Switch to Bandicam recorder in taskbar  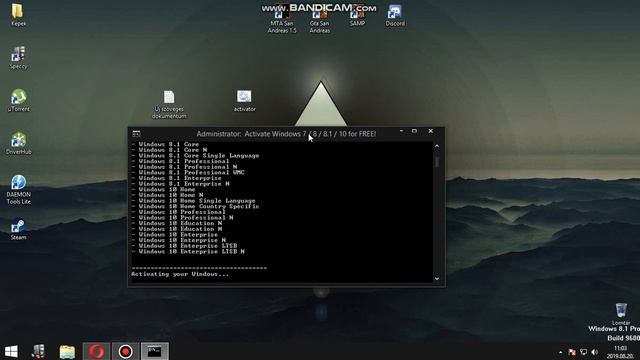[x=125, y=351]
